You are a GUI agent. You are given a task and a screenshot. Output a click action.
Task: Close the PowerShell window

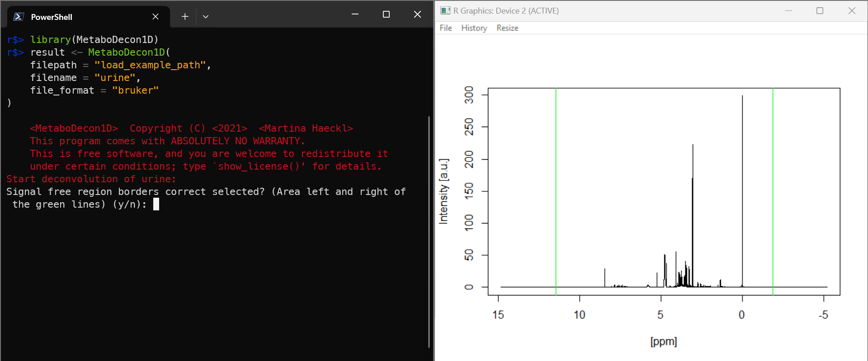click(417, 14)
